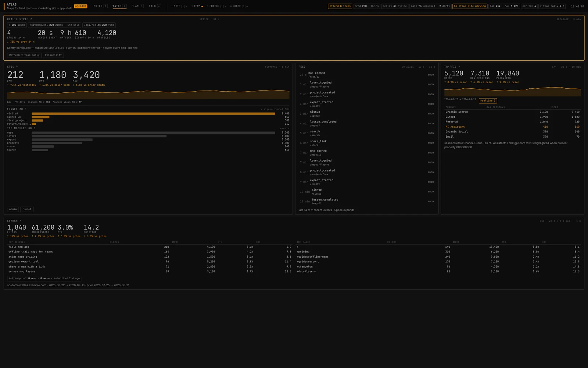
Task: Click the 'share_link' feed event
Action: 367,143
